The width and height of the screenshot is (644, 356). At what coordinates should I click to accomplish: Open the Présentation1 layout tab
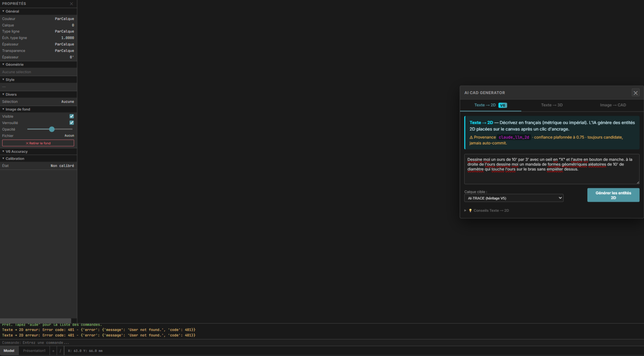pos(34,351)
